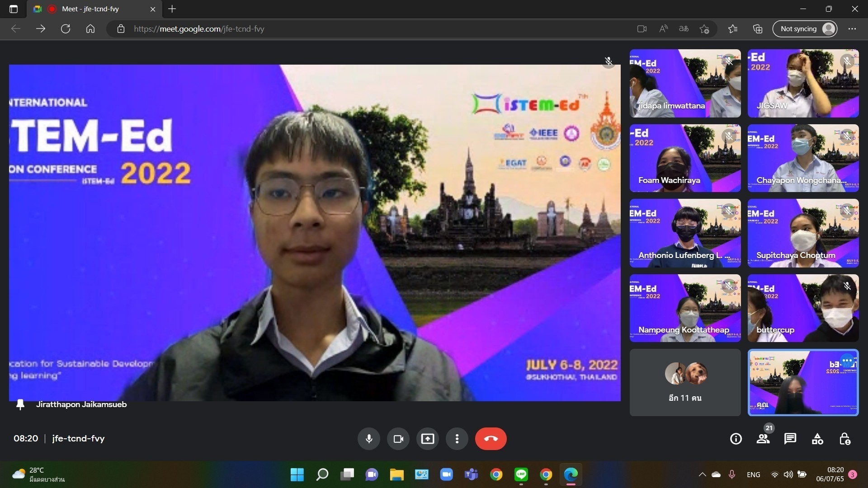
Task: Open Microsoft Teams from taskbar
Action: point(472,474)
